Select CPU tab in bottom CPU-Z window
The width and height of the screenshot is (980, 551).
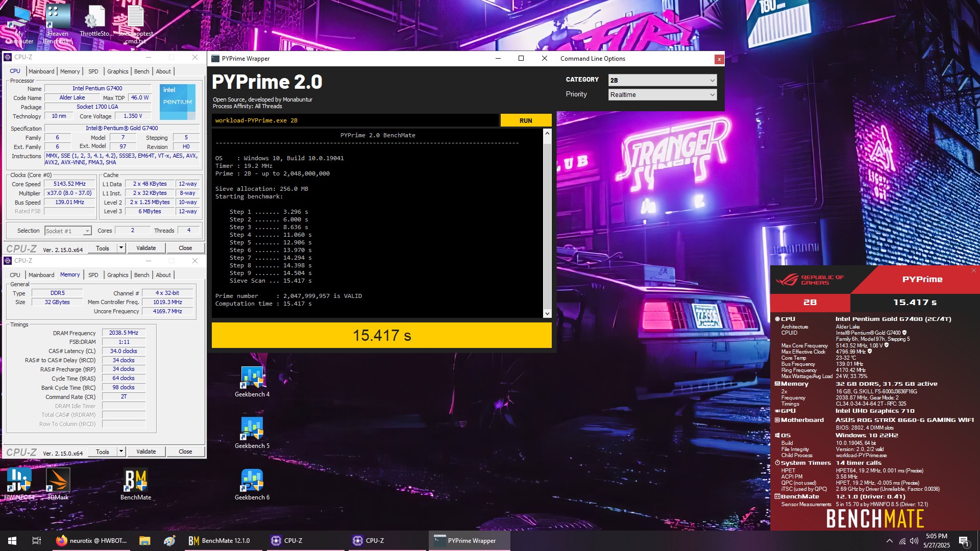[15, 275]
